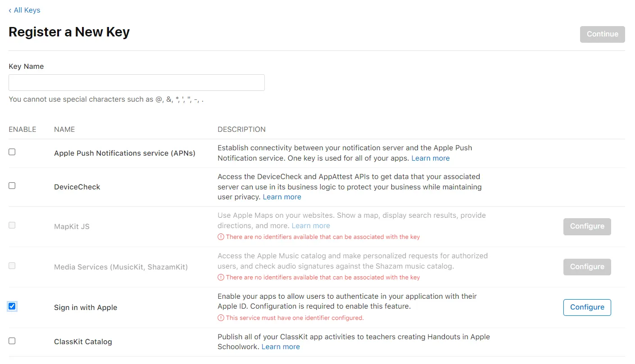Click the disabled Media Services checkbox
The image size is (635, 364).
(x=12, y=266)
